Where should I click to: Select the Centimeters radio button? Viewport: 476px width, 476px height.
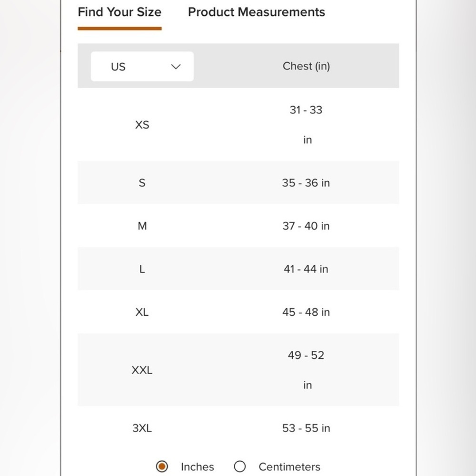[x=240, y=466]
